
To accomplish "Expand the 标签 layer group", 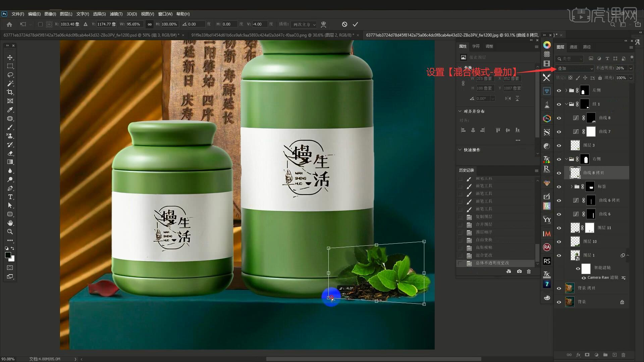I will click(x=572, y=187).
